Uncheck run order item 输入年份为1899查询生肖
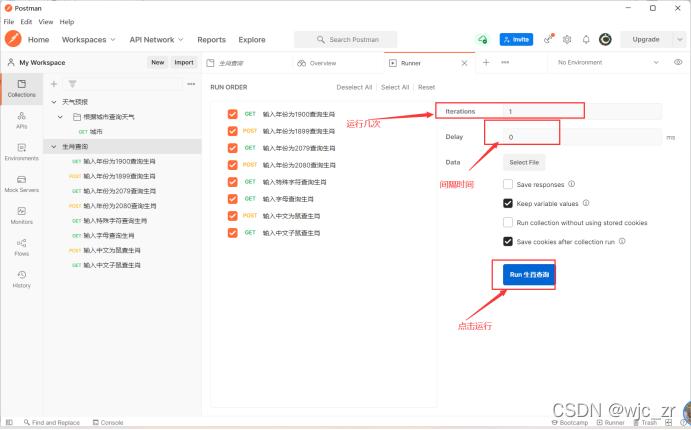The width and height of the screenshot is (691, 430). [233, 131]
